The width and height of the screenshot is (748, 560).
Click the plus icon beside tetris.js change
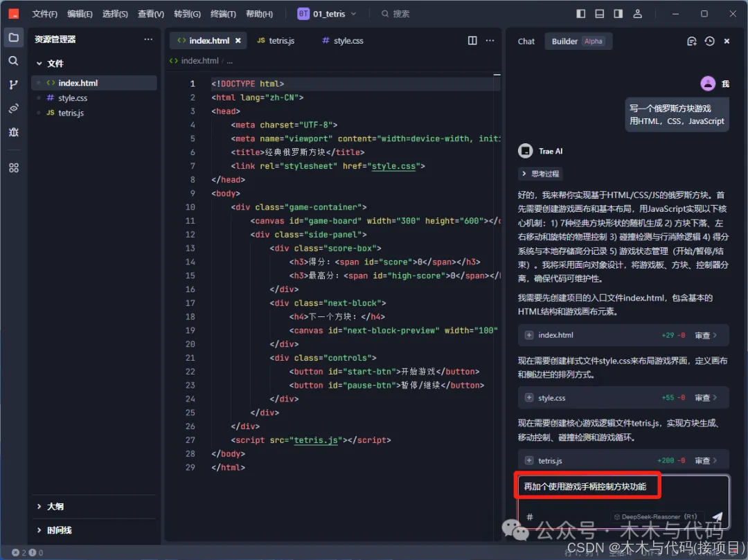pyautogui.click(x=529, y=460)
